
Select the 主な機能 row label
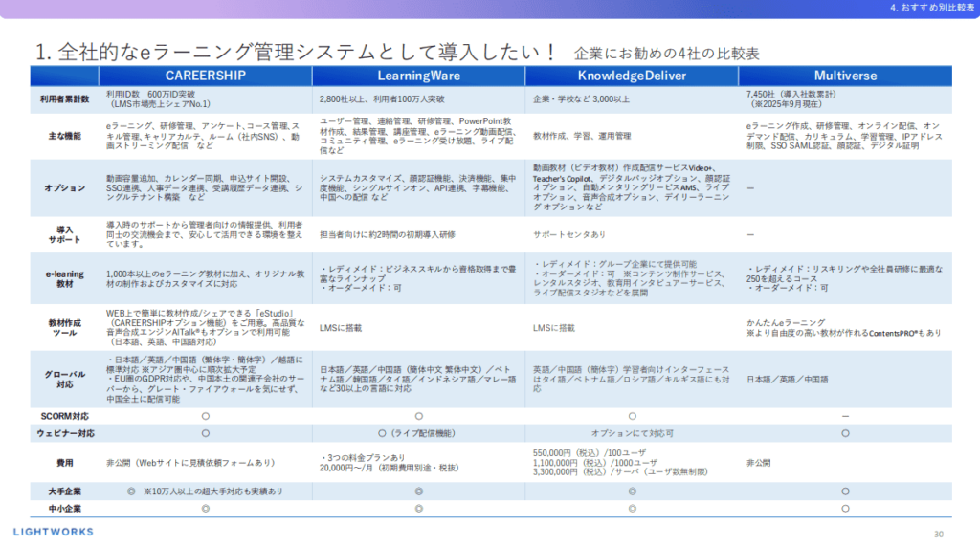click(64, 136)
